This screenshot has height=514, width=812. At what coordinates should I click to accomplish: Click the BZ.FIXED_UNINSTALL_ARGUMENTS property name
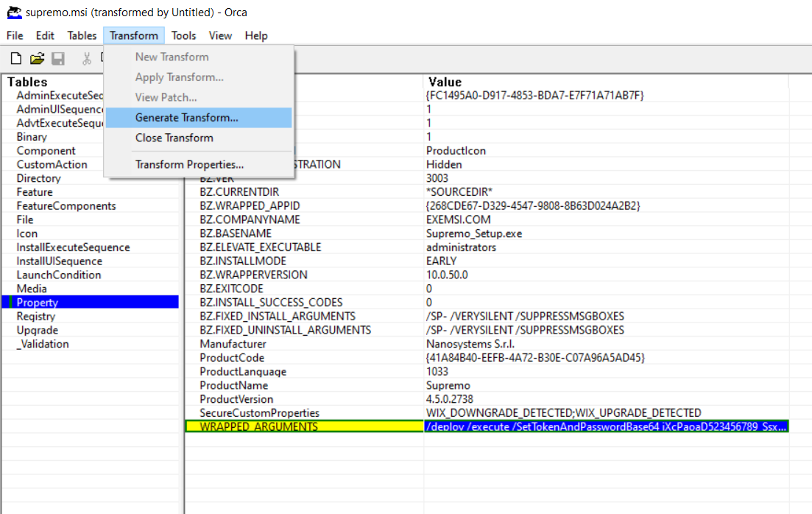(286, 330)
